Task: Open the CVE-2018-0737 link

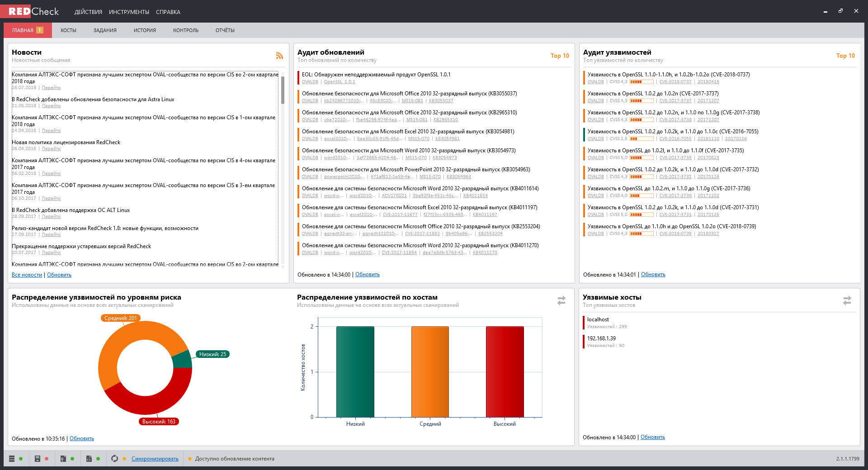Action: pyautogui.click(x=675, y=82)
